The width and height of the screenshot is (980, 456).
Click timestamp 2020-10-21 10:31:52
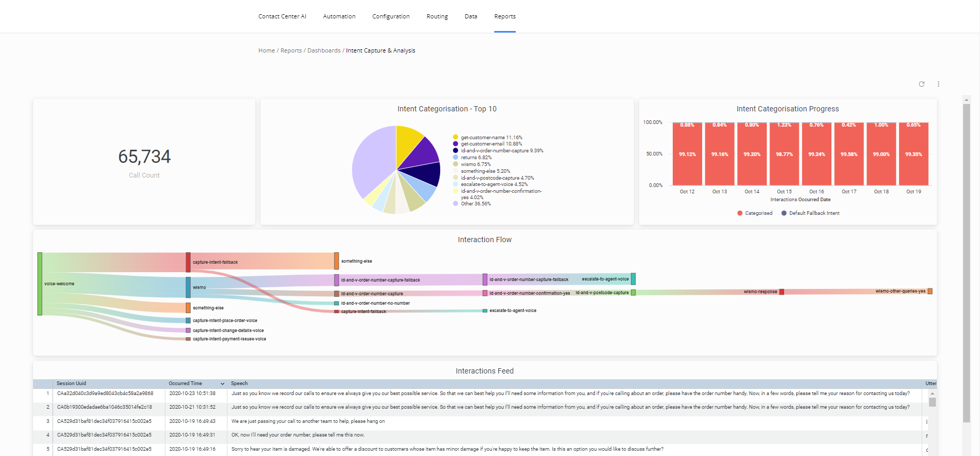[x=192, y=407]
